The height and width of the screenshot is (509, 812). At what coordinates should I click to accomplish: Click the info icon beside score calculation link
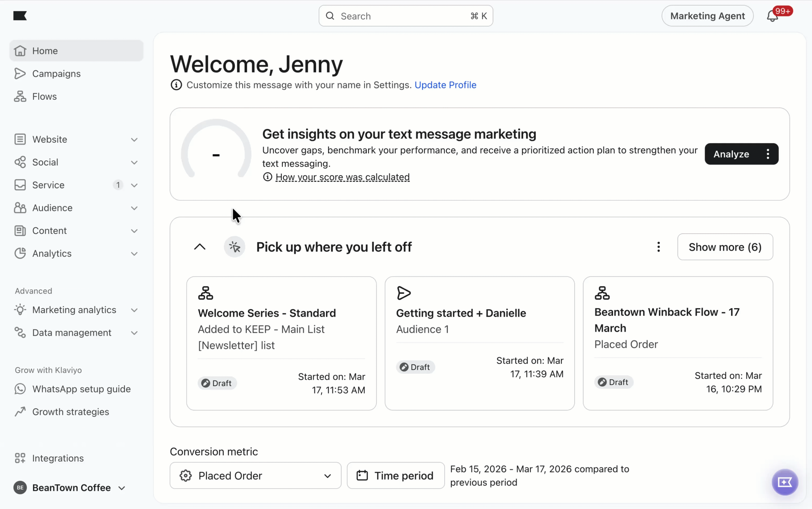pos(268,177)
